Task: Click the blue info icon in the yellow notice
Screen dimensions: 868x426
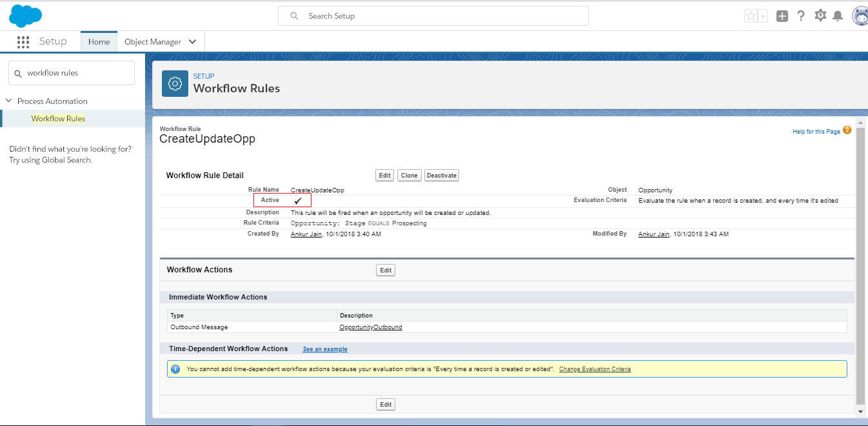Action: pos(175,369)
